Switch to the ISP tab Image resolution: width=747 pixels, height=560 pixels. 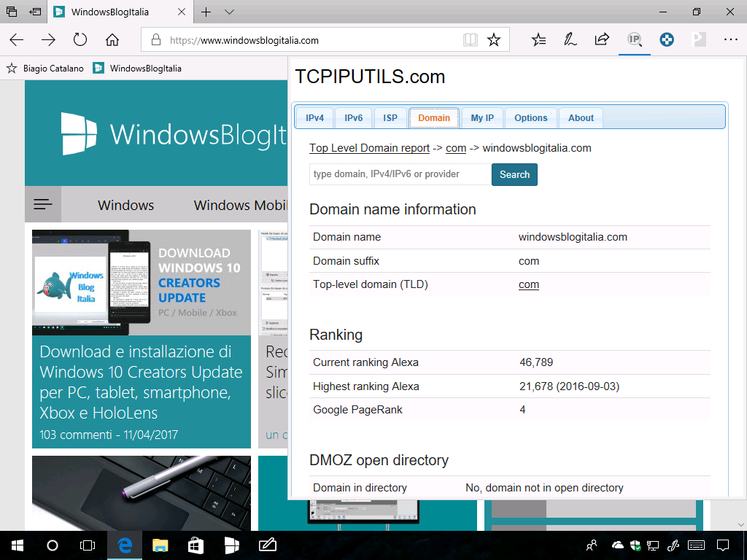point(390,117)
